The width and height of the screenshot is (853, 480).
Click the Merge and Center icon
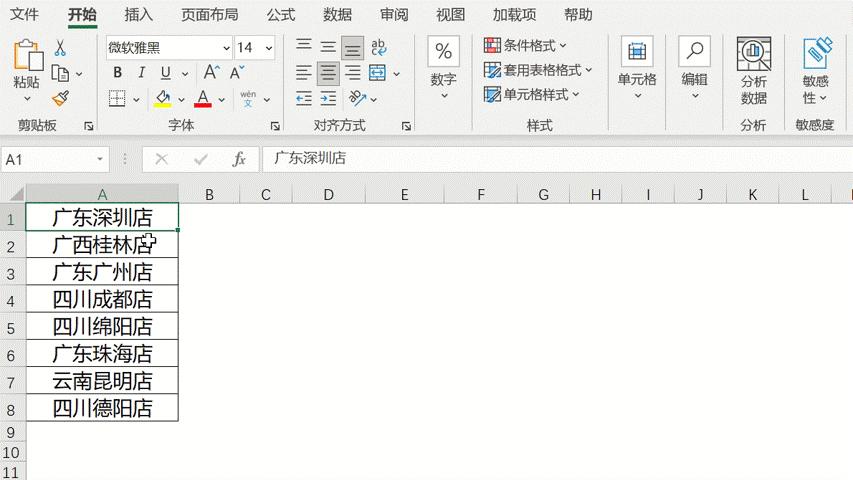pyautogui.click(x=378, y=73)
